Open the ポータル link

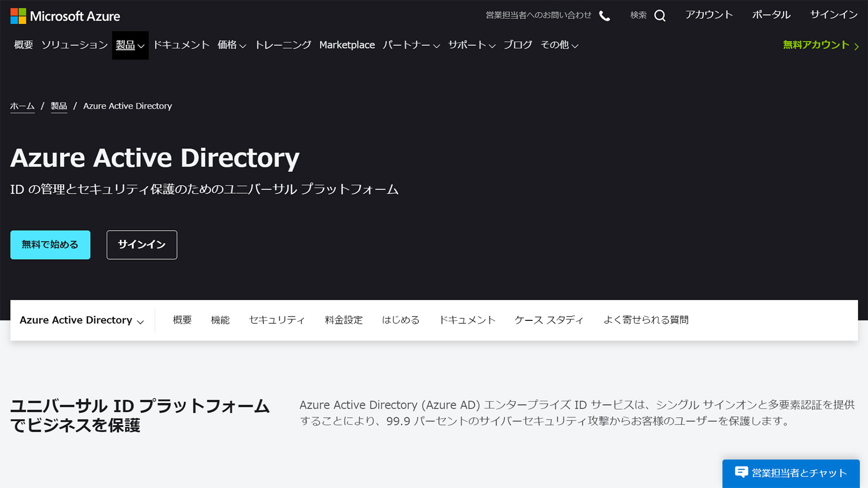pos(771,15)
